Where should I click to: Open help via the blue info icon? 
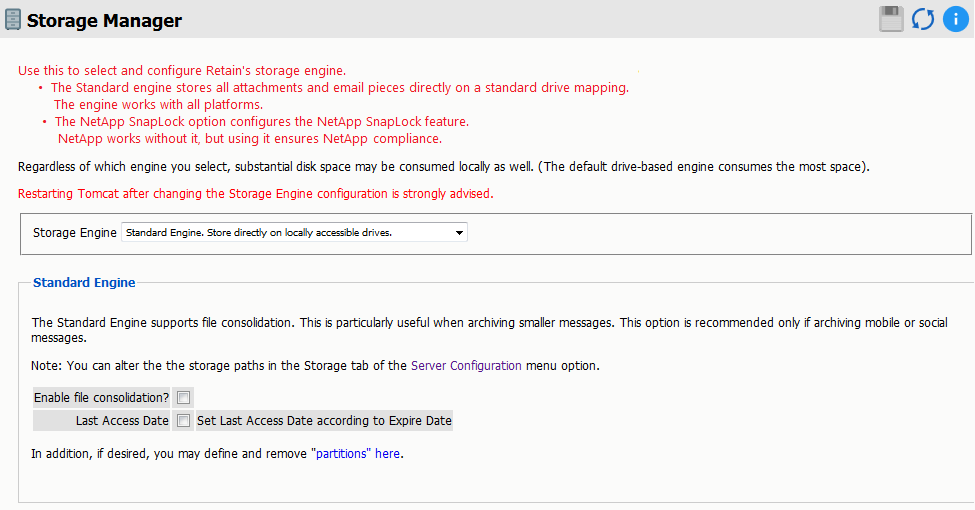pyautogui.click(x=955, y=19)
